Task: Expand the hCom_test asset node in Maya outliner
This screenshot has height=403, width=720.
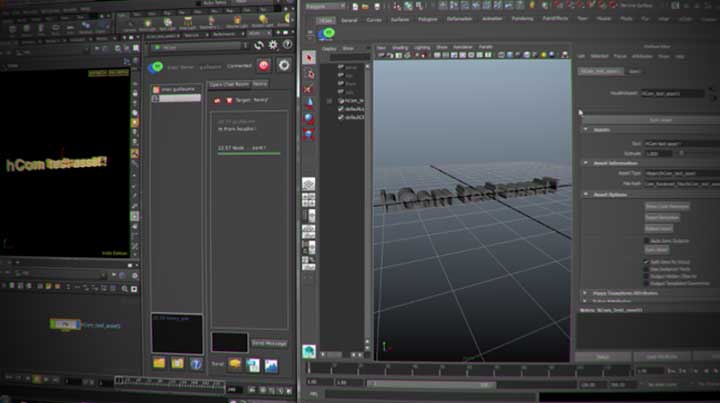Action: click(330, 101)
